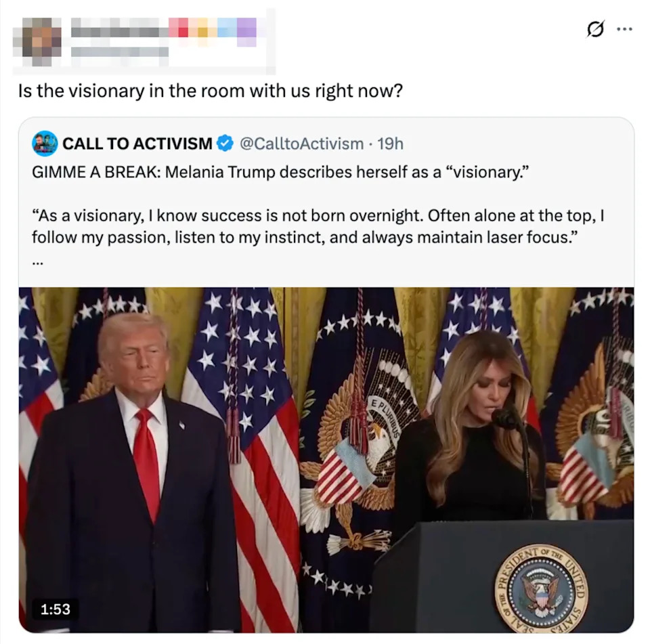Expand the quoted post's trailing ellipsis

click(38, 262)
